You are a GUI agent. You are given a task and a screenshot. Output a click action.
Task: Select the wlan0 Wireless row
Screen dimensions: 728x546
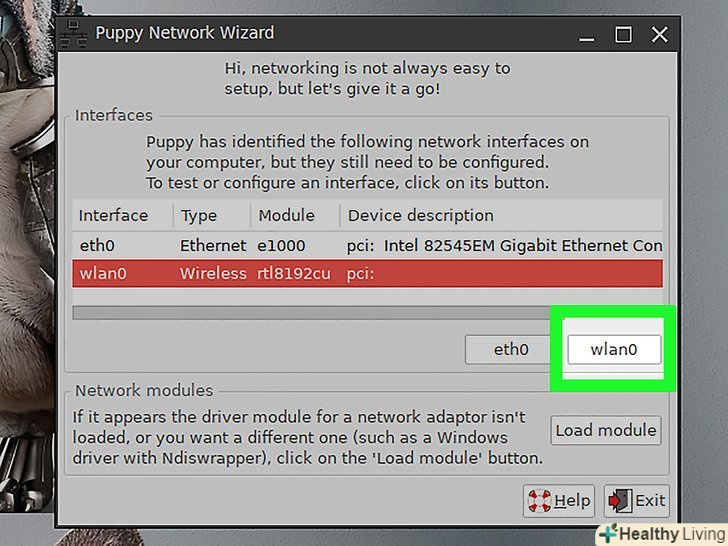click(x=367, y=273)
